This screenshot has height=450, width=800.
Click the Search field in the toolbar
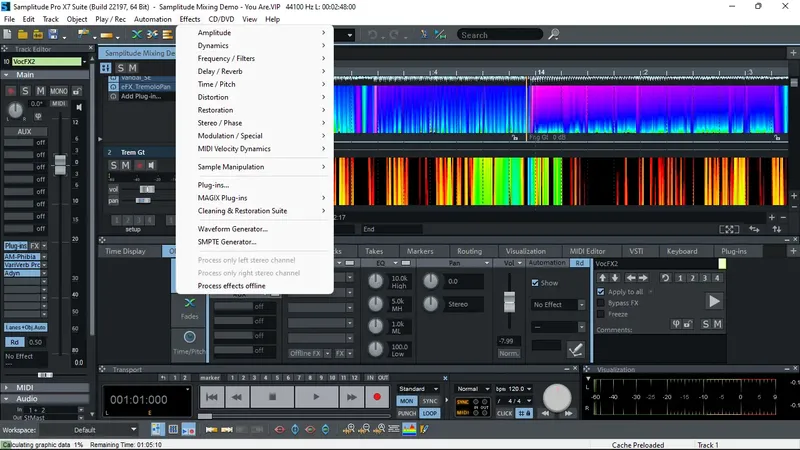pos(500,35)
